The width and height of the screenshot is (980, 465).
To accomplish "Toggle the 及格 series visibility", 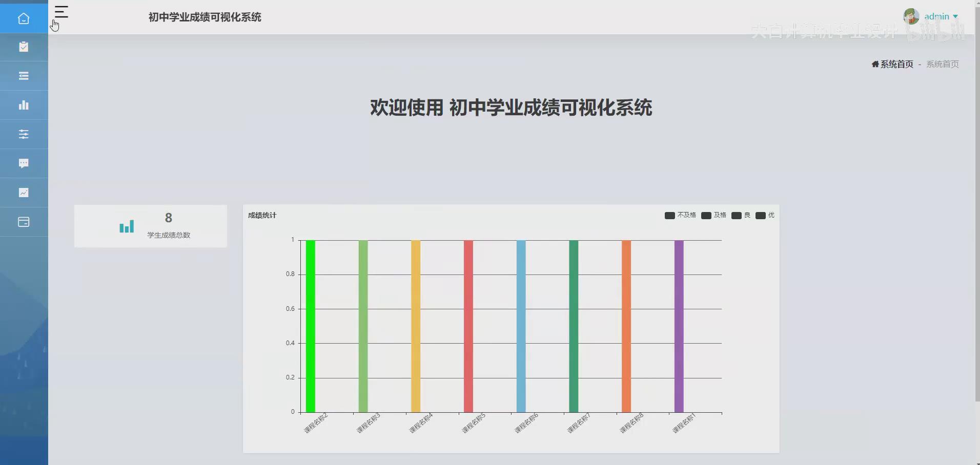I will click(713, 215).
